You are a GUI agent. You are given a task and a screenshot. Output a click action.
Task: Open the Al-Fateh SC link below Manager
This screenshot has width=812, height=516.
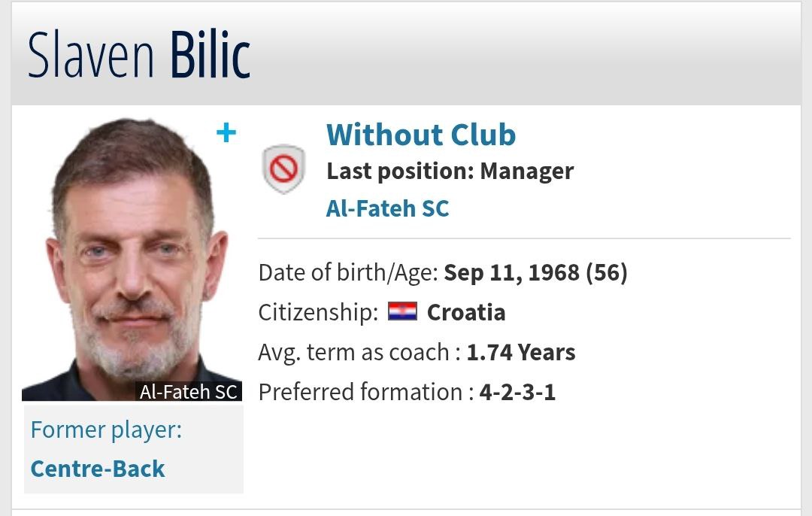[x=387, y=208]
